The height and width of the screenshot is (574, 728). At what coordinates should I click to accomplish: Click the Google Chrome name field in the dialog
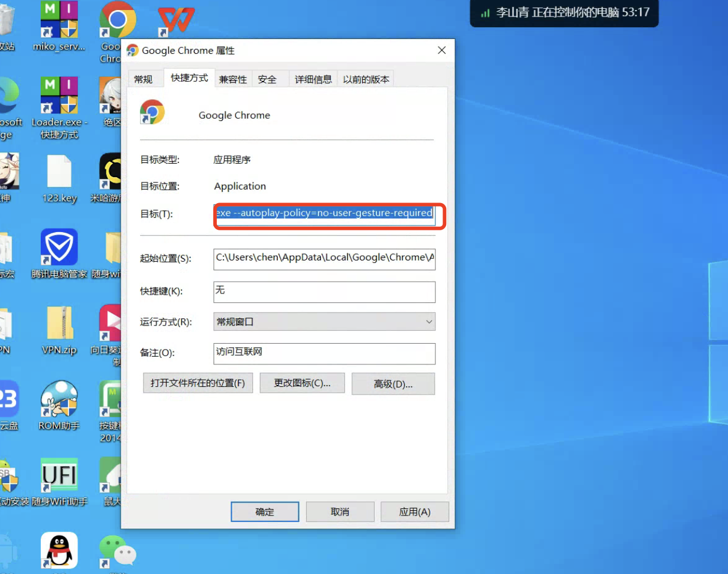235,115
